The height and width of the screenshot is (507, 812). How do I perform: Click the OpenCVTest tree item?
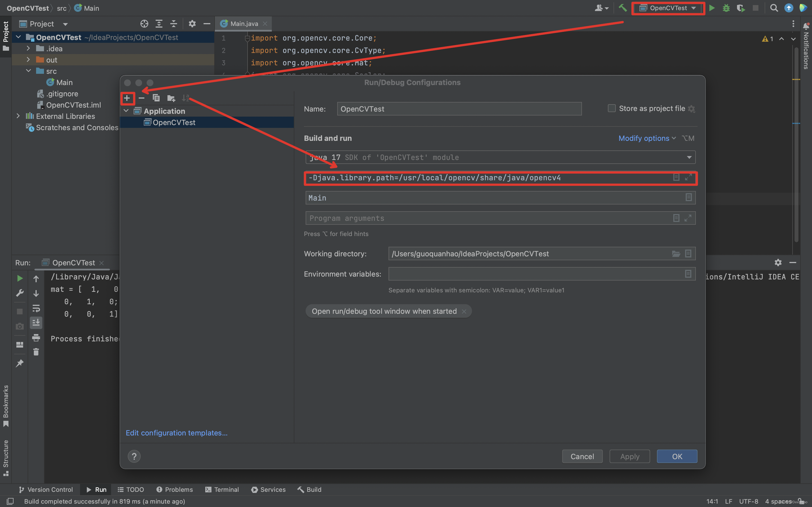(174, 122)
